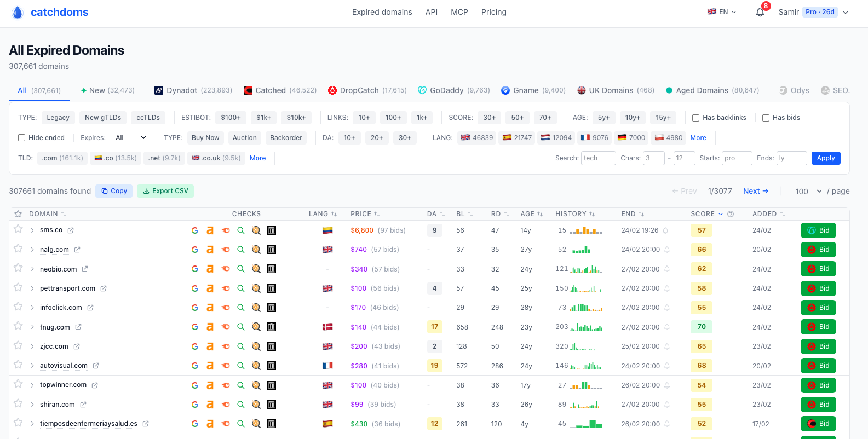Bid on the topwinner.com domain
Screen dimensions: 868x439
tap(818, 385)
